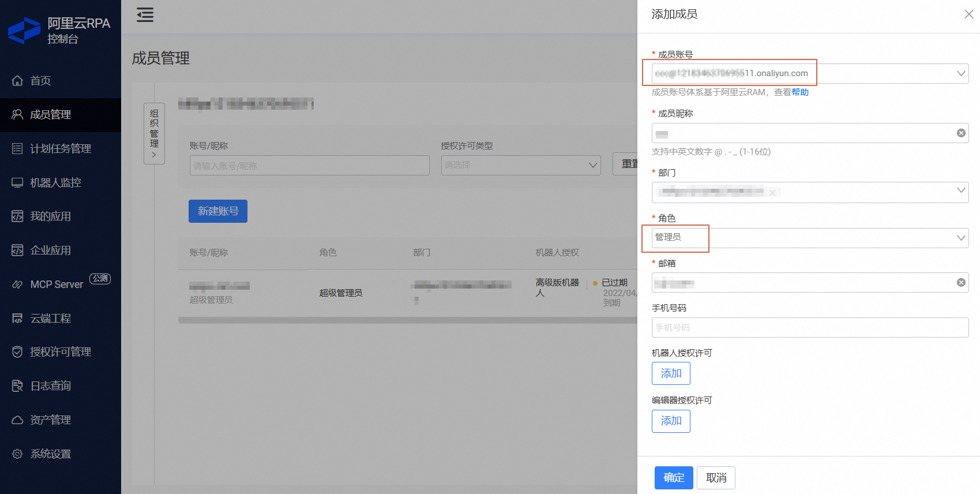
Task: Click the shield icon beside 授权许可管理
Action: click(x=17, y=352)
